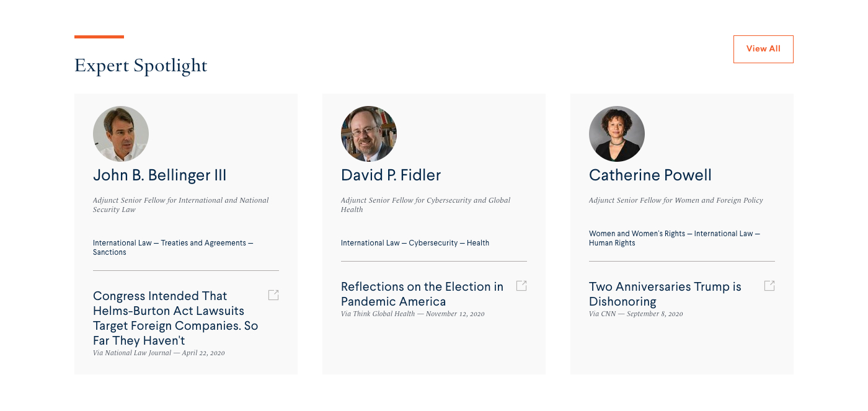Read the Helms-Burton Act Lawsuits article
The image size is (868, 411).
[x=175, y=318]
